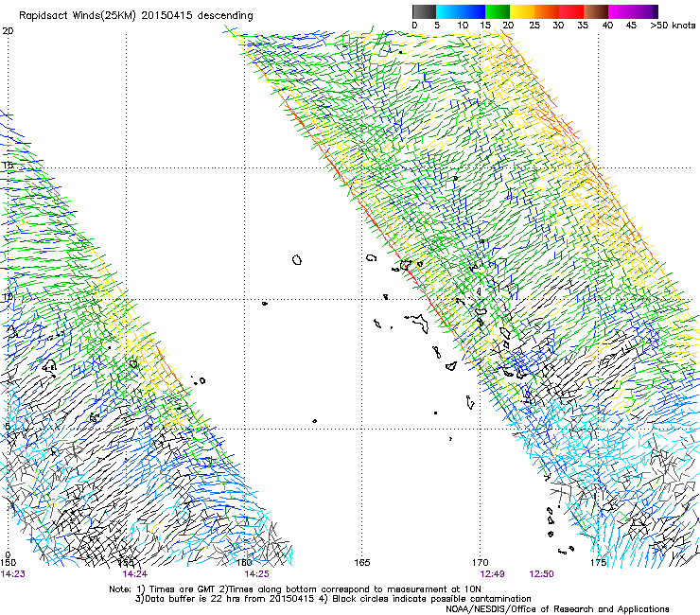Click the '150' longitude axis label
Screen dimensions: 700x615
8,563
